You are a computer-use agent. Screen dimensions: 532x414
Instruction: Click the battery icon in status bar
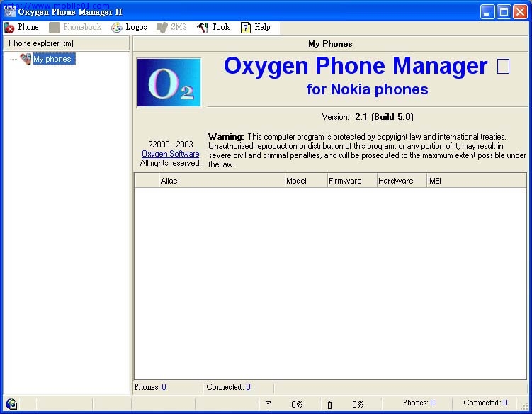pos(329,405)
